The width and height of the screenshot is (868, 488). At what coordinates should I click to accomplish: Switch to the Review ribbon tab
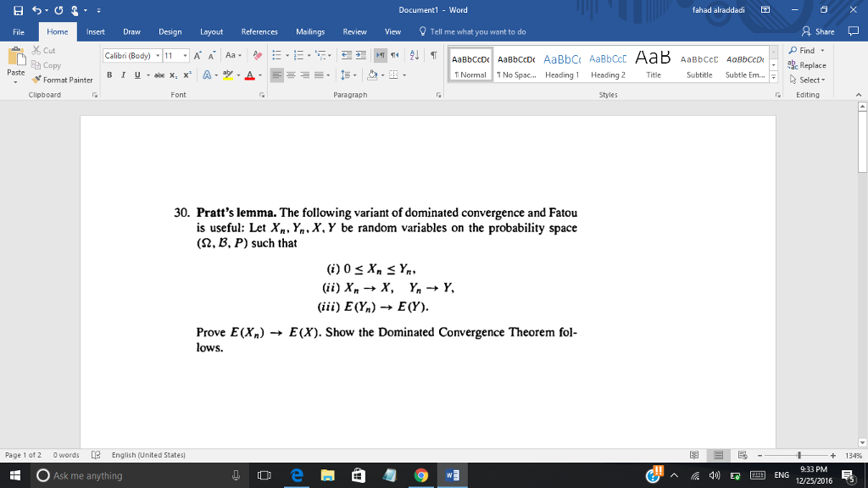(354, 31)
